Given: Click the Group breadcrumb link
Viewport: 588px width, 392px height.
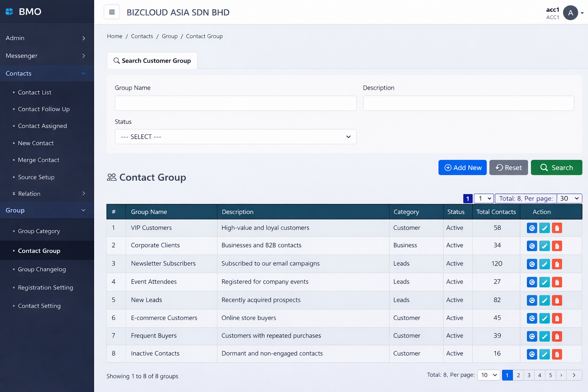Looking at the screenshot, I should coord(170,36).
